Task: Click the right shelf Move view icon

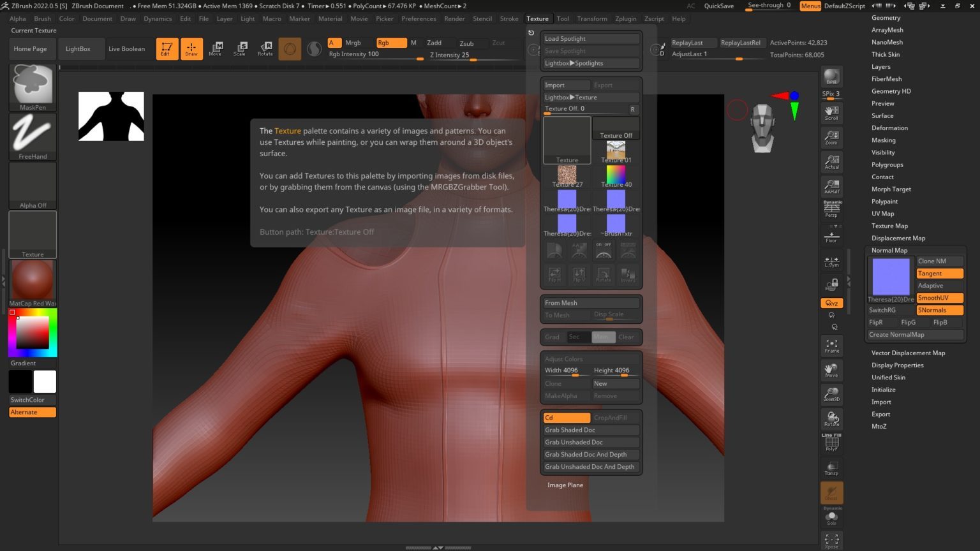Action: (x=831, y=371)
